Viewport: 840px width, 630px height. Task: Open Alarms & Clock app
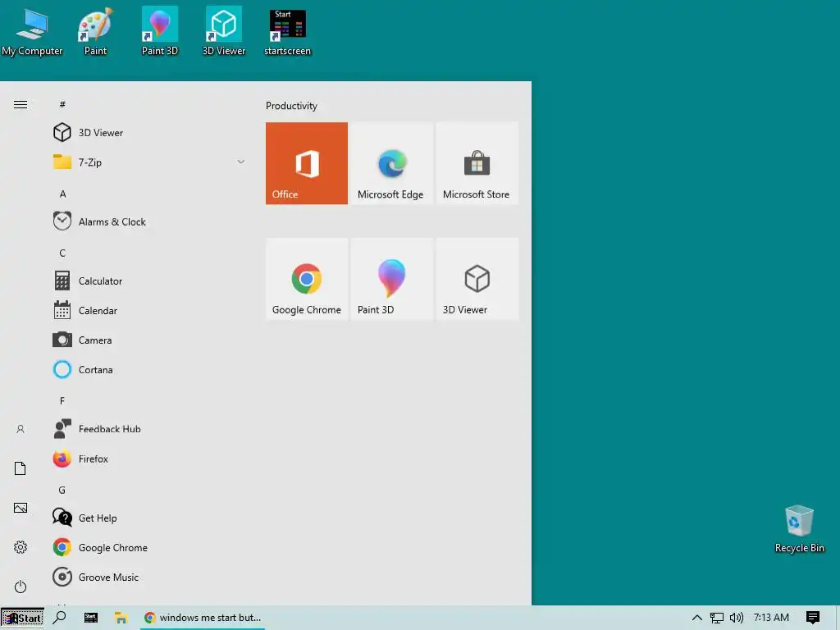coord(149,221)
